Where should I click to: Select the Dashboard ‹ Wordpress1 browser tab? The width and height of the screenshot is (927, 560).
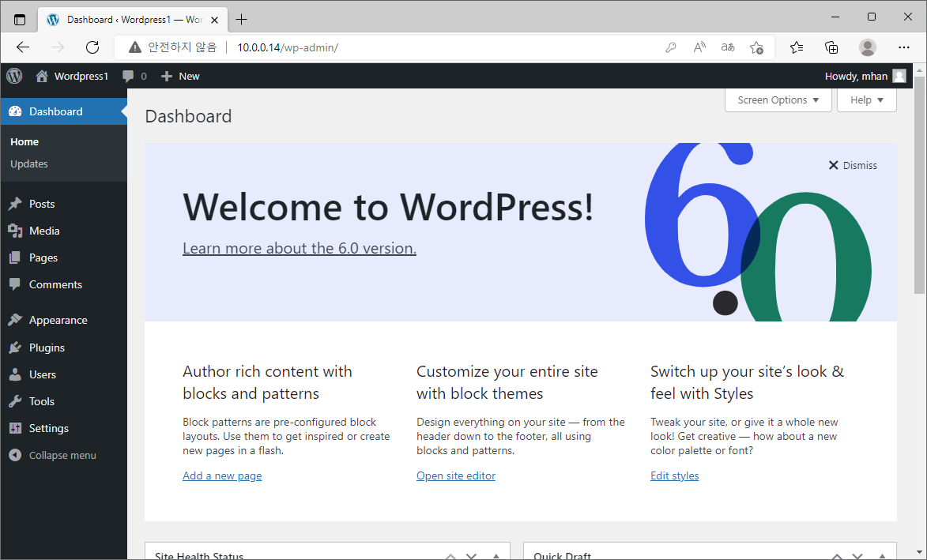point(134,20)
